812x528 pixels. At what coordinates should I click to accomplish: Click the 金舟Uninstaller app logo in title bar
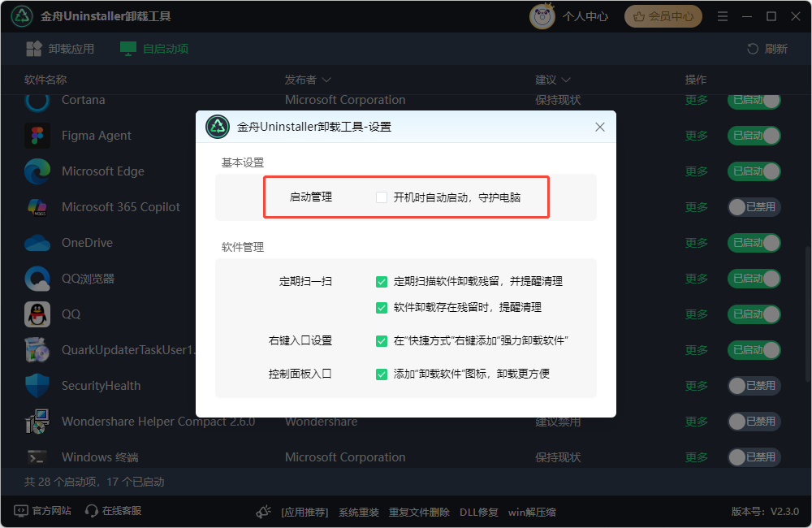[22, 16]
